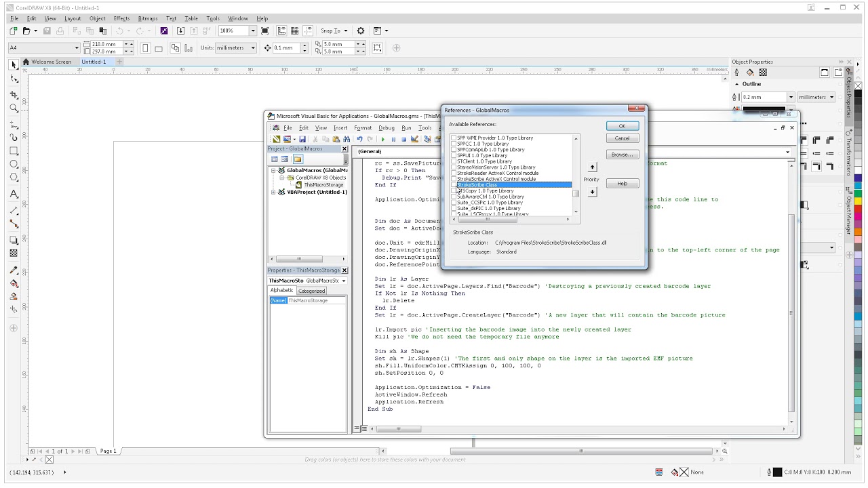Screen dimensions: 868x488
Task: Click the Undo icon in VBA toolbar
Action: coord(359,140)
